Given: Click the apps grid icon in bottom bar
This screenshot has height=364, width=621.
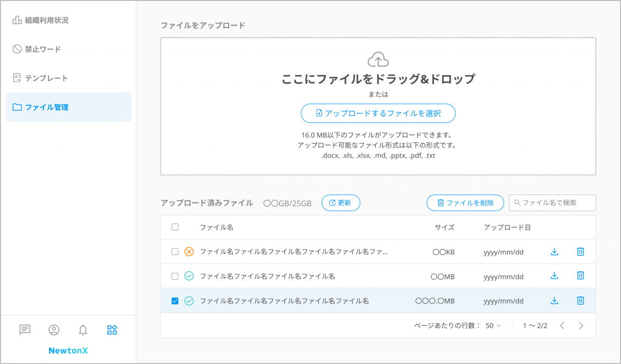Looking at the screenshot, I should (x=112, y=329).
